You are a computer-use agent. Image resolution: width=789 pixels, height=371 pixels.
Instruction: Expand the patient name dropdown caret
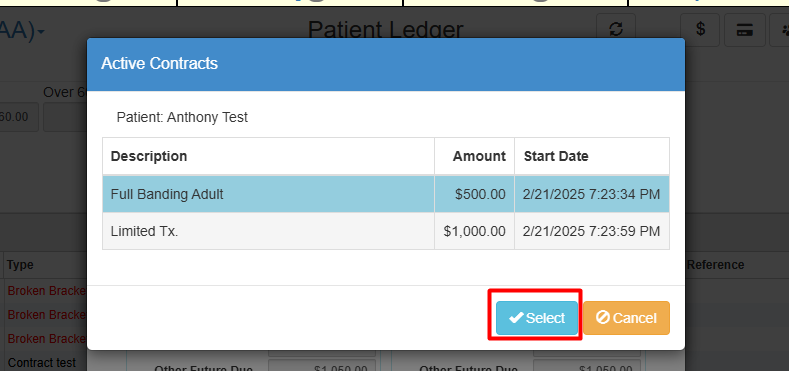tap(41, 33)
